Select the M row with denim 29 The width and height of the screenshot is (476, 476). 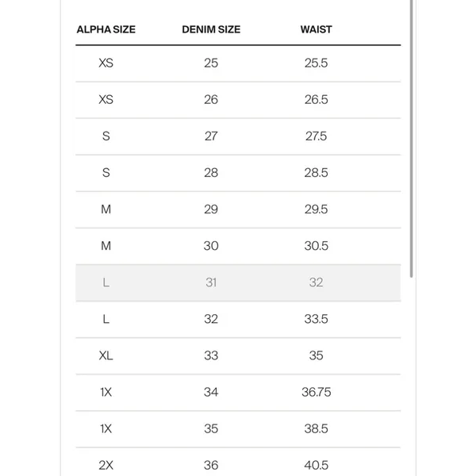(x=238, y=209)
